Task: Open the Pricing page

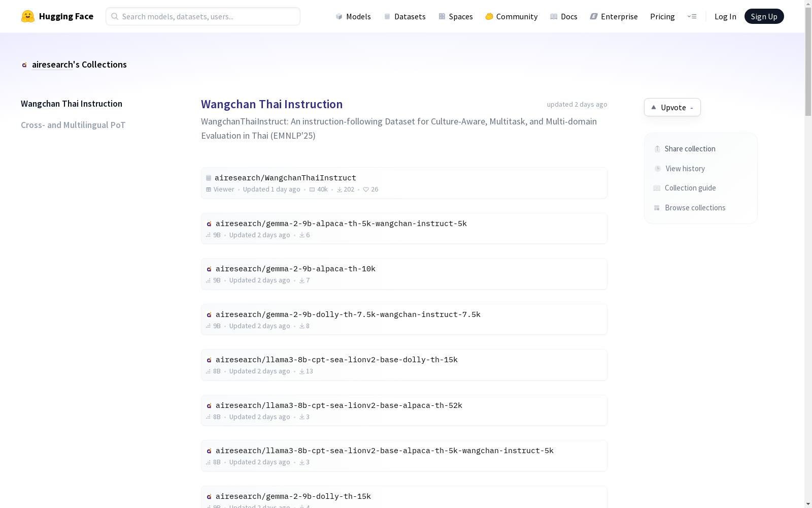Action: [662, 16]
